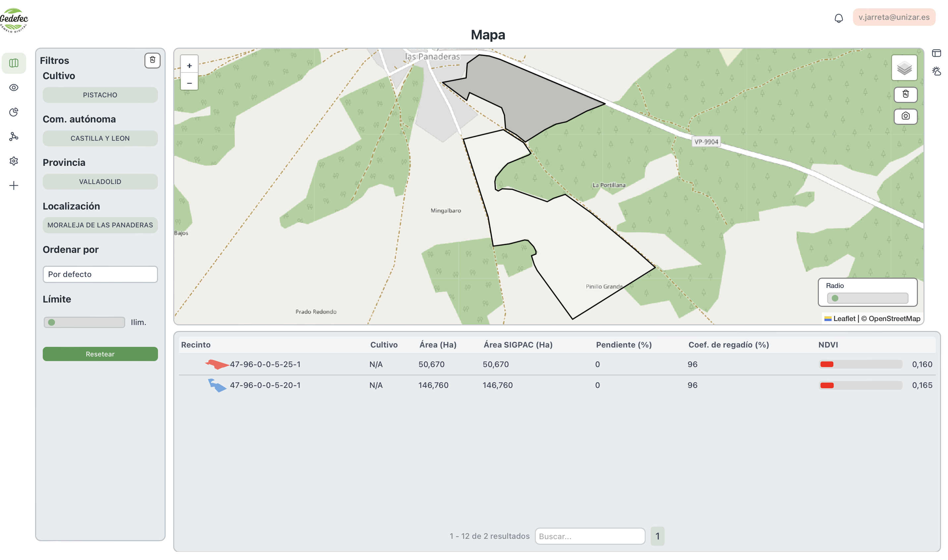The height and width of the screenshot is (560, 948).
Task: Open the PISTACHO cultivo dropdown
Action: coord(100,95)
